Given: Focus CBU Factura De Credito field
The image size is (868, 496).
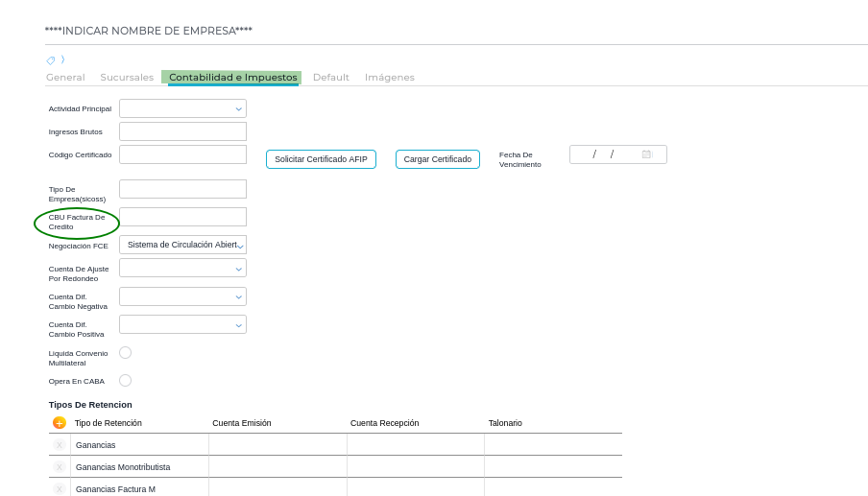Looking at the screenshot, I should [x=182, y=217].
